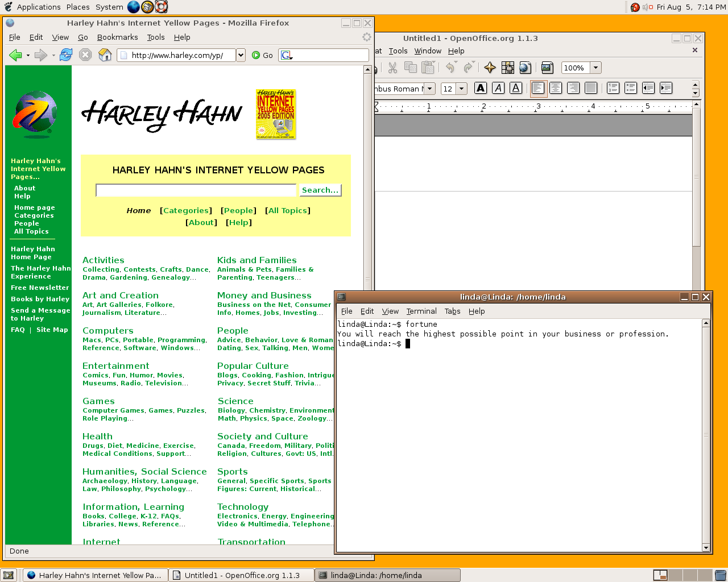Click the green Go button in Firefox
The height and width of the screenshot is (582, 728).
[x=262, y=55]
